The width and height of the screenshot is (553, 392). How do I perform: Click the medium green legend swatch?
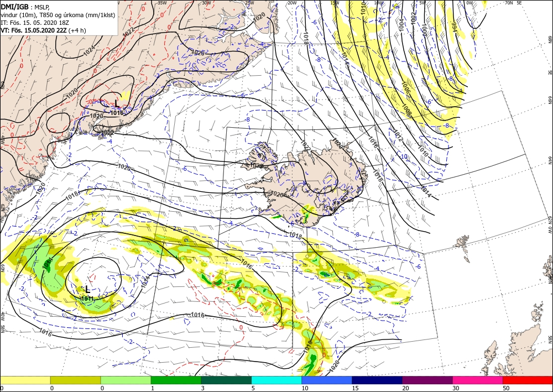[x=176, y=380]
